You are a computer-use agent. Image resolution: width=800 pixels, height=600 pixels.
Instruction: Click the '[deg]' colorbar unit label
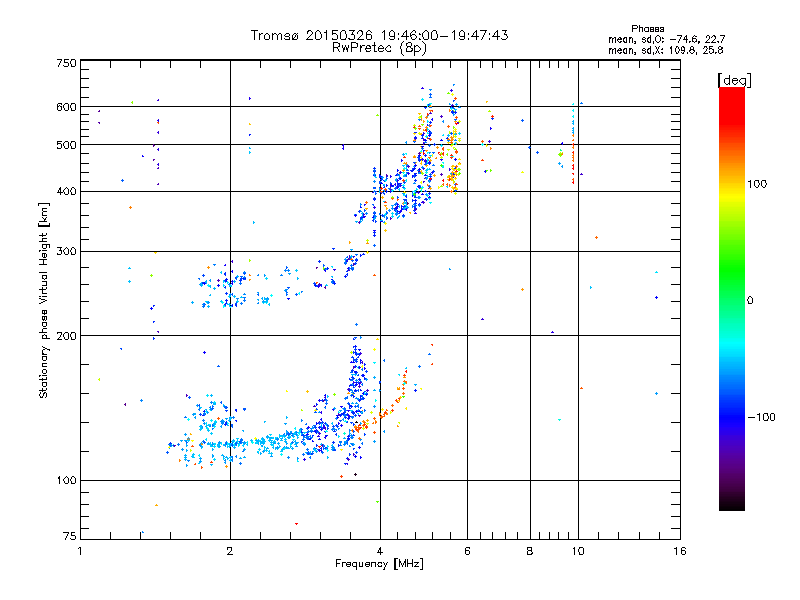734,80
